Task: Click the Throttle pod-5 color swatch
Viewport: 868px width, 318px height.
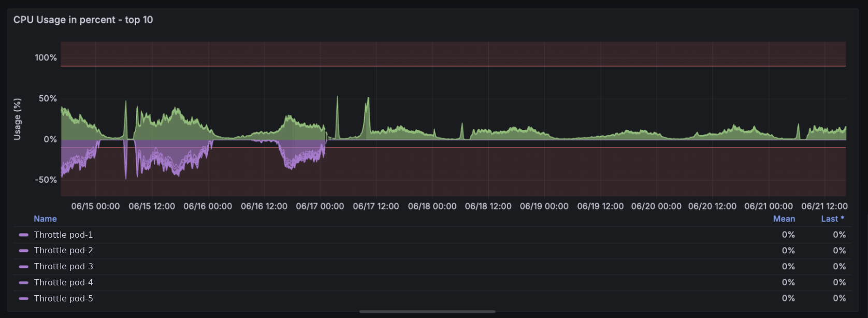Action: coord(23,299)
